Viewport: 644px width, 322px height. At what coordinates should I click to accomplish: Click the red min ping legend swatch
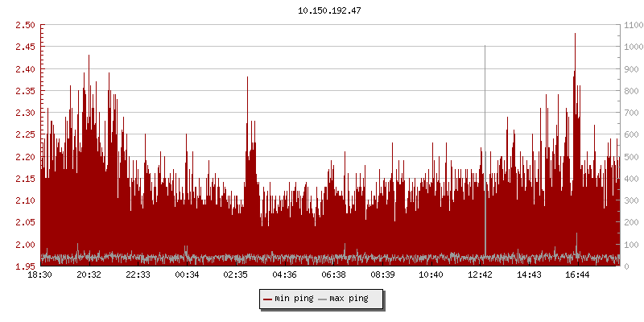[x=268, y=299]
